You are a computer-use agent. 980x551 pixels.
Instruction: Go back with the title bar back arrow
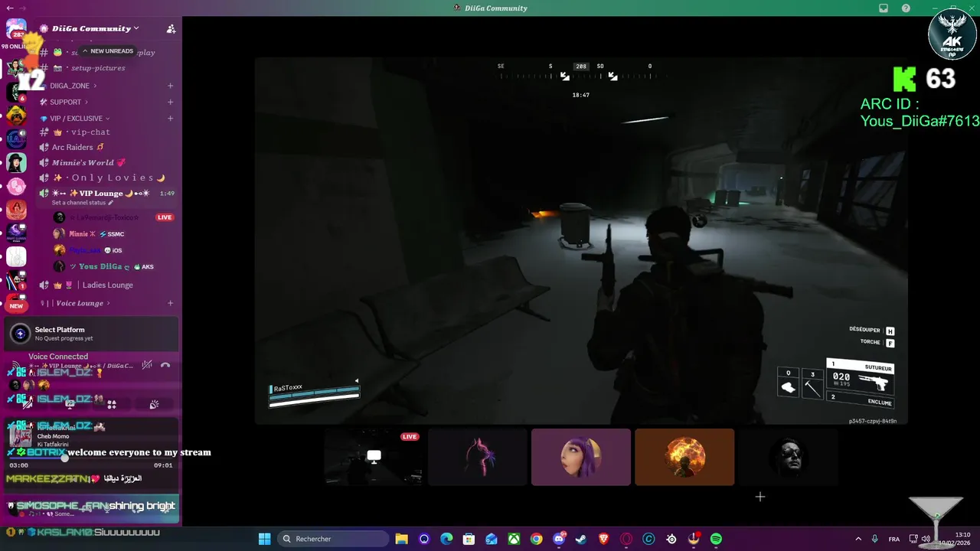[10, 8]
